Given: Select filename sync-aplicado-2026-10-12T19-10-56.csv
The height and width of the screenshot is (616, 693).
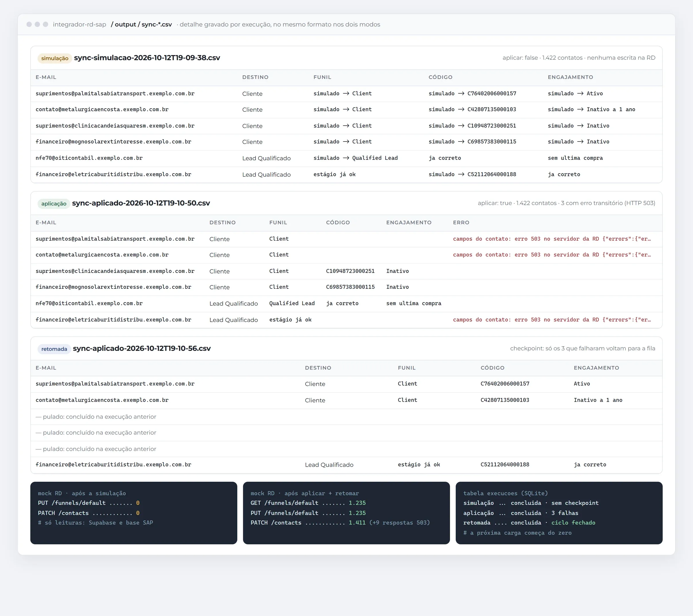Looking at the screenshot, I should (142, 348).
